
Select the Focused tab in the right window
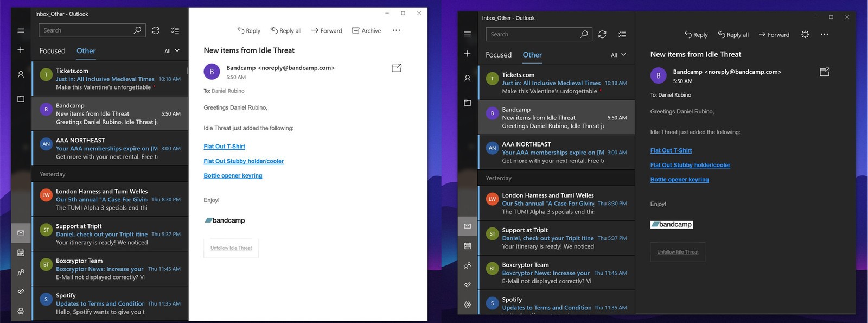(499, 55)
